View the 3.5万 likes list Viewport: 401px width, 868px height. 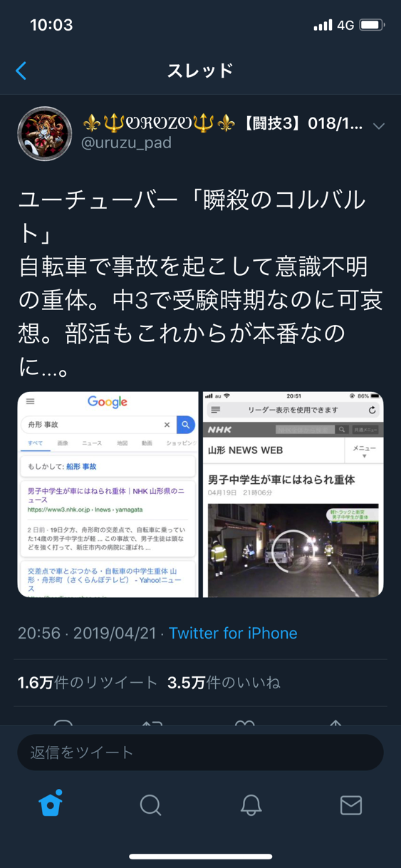pyautogui.click(x=224, y=683)
